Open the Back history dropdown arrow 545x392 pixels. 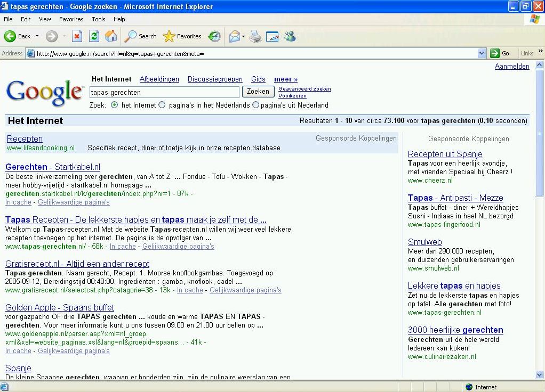(37, 36)
